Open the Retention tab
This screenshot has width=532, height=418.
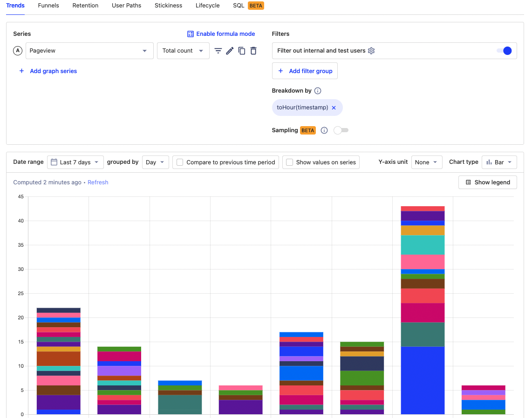[x=85, y=6]
